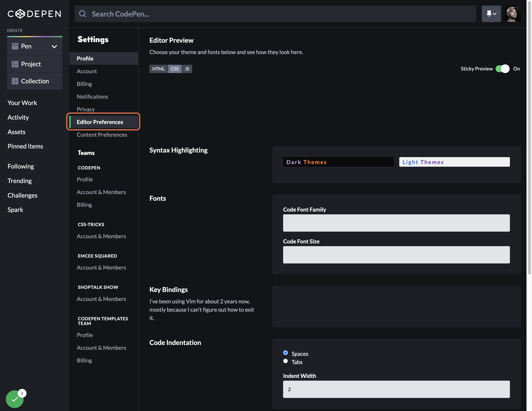Image resolution: width=532 pixels, height=411 pixels.
Task: Click the Indent Width field
Action: click(x=396, y=389)
